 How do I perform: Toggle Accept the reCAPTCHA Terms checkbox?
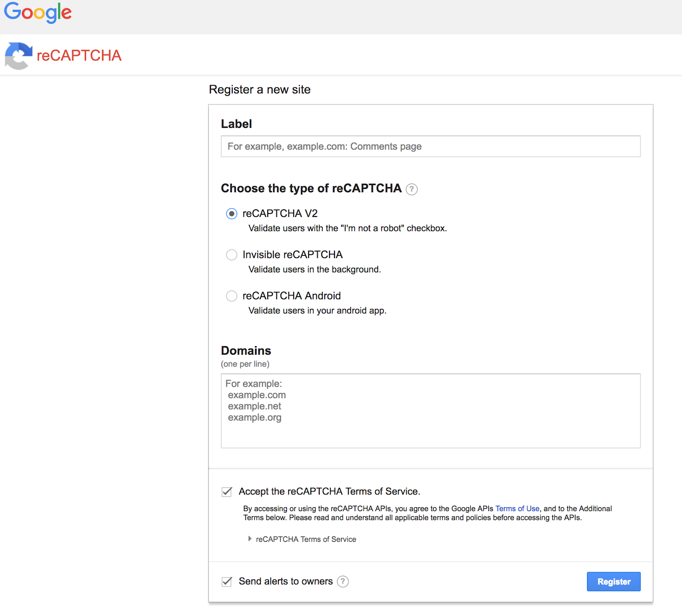click(x=227, y=492)
